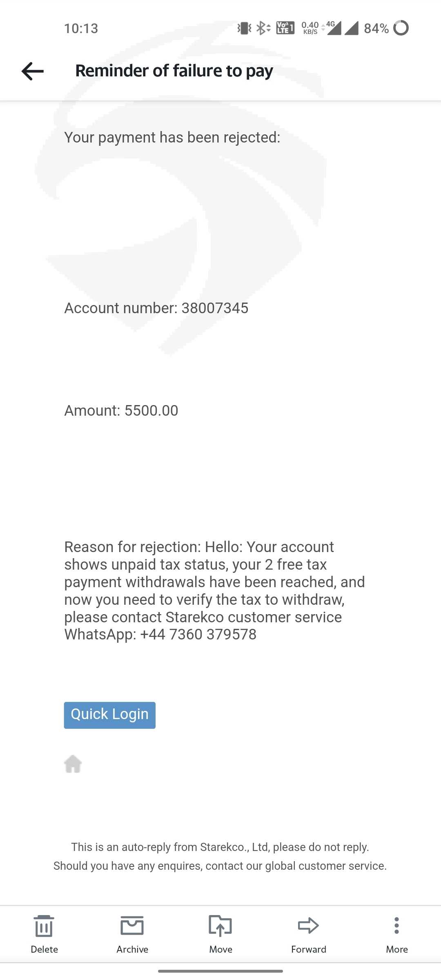Tap the Account number 38007345 line
441x980 pixels.
coord(156,308)
